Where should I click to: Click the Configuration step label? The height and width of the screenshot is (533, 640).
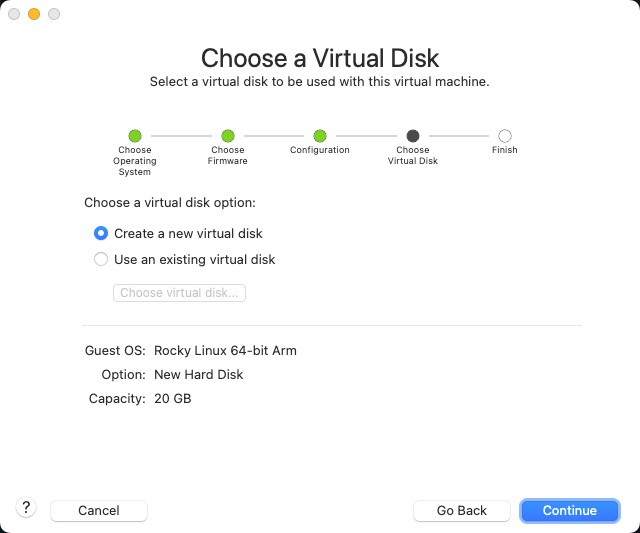(x=320, y=150)
